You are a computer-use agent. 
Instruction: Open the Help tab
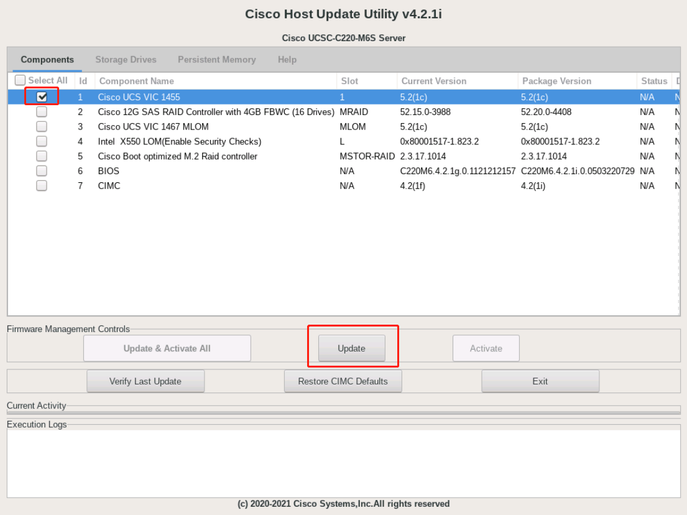[x=287, y=60]
